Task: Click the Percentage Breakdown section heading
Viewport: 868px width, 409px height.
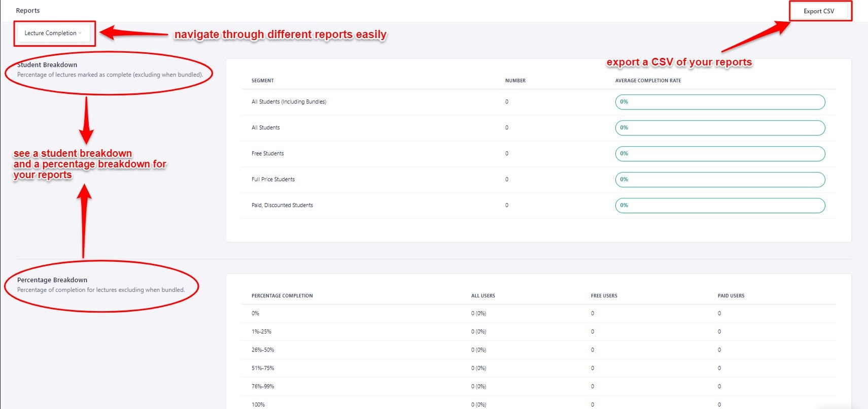Action: click(52, 280)
